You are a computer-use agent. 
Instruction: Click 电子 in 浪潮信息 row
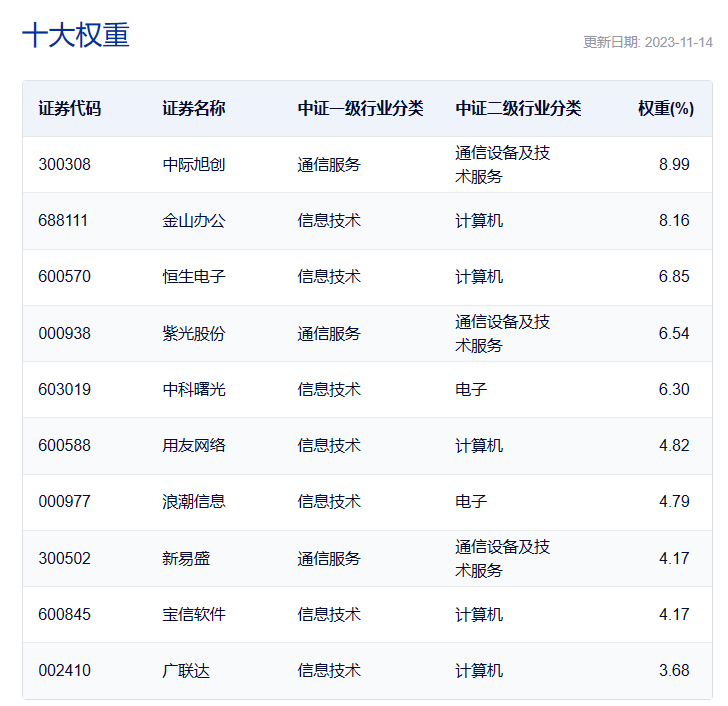471,502
